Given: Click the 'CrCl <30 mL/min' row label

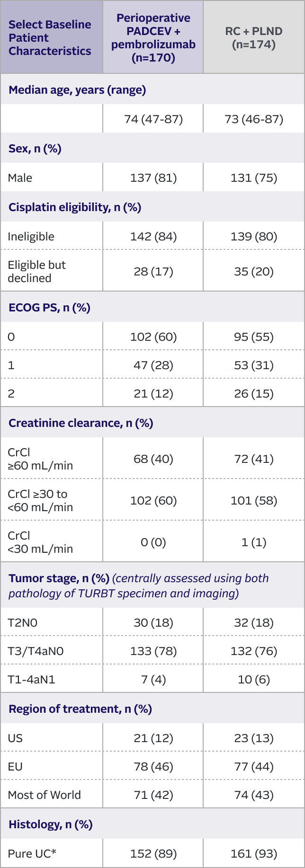Looking at the screenshot, I should (x=40, y=542).
